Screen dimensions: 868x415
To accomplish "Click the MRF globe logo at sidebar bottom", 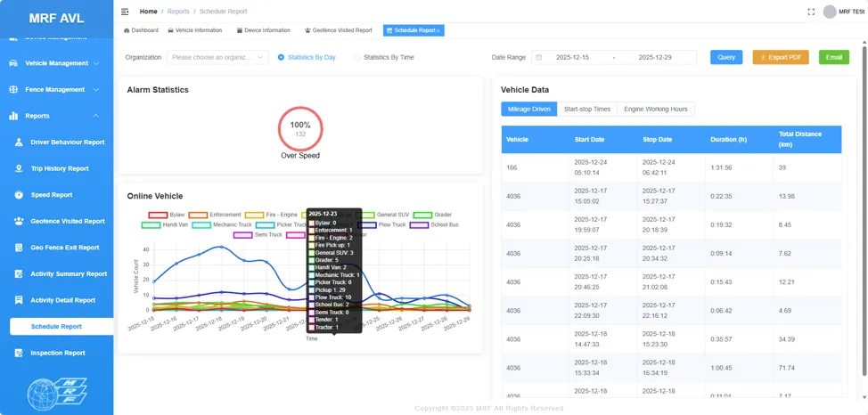I will 56,393.
